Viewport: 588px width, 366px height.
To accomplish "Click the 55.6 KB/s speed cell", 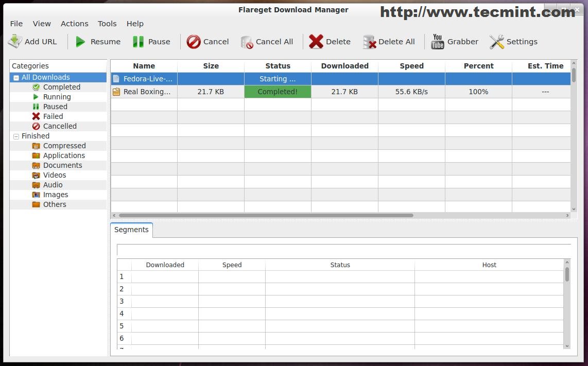I will (411, 92).
